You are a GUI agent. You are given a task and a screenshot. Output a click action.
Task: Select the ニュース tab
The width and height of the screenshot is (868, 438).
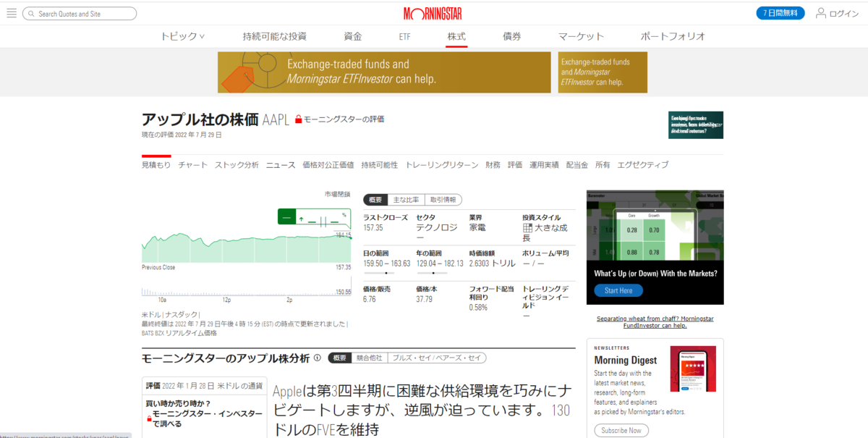[x=281, y=165]
